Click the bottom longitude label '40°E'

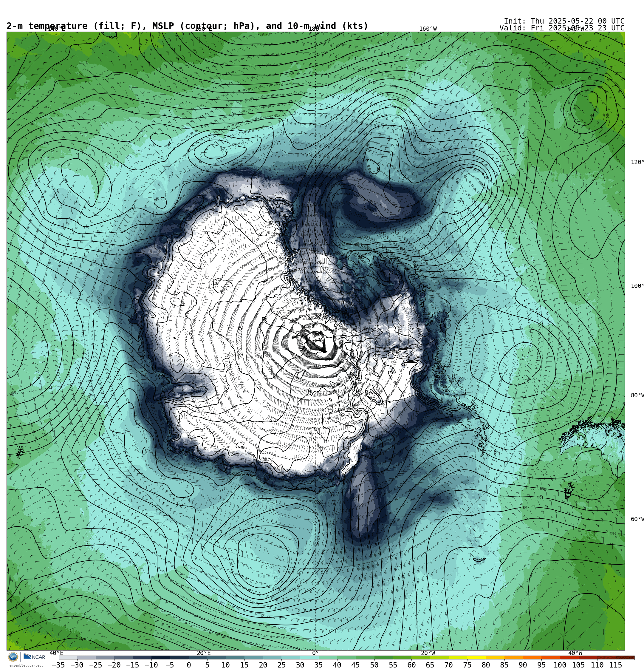click(x=56, y=653)
